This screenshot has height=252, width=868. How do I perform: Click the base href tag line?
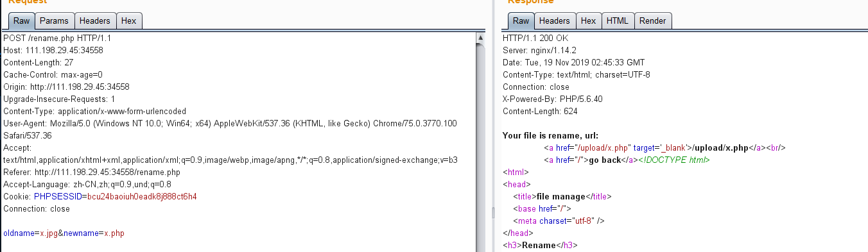click(542, 209)
